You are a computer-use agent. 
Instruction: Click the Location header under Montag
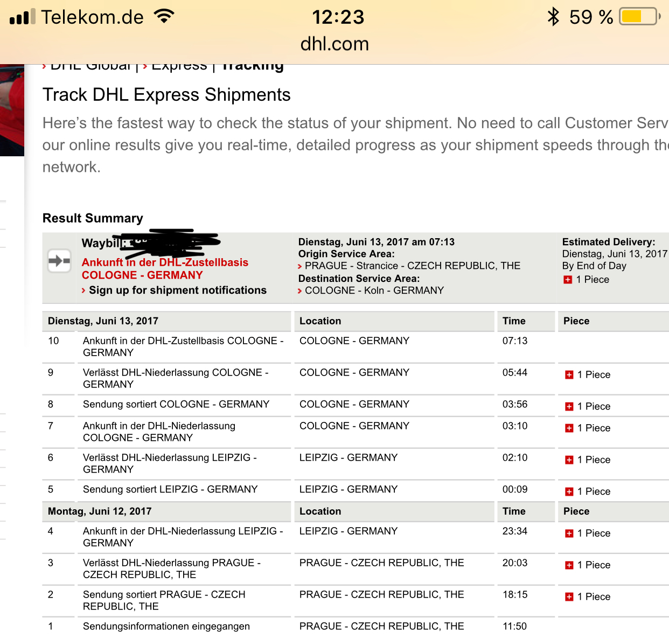click(320, 511)
